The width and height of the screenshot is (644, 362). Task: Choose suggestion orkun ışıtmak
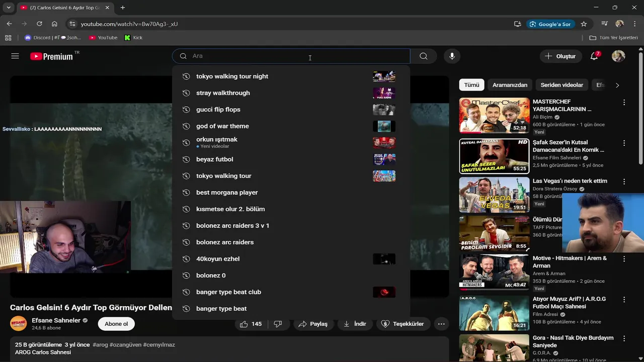click(291, 143)
